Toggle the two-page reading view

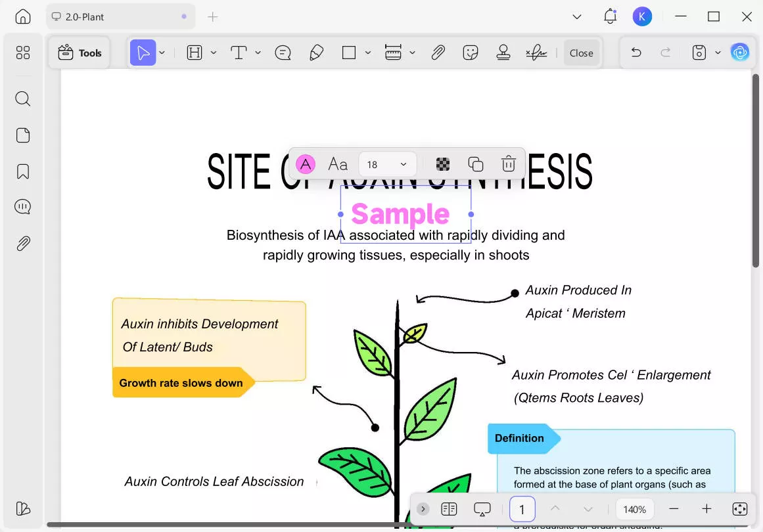point(449,509)
